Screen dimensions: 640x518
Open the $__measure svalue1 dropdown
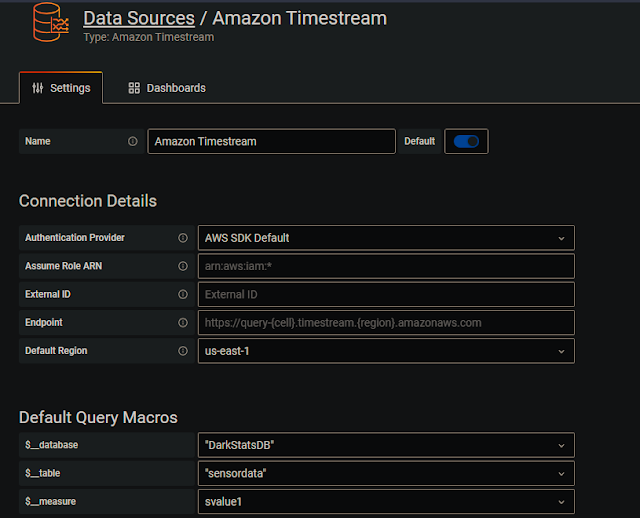pyautogui.click(x=386, y=501)
